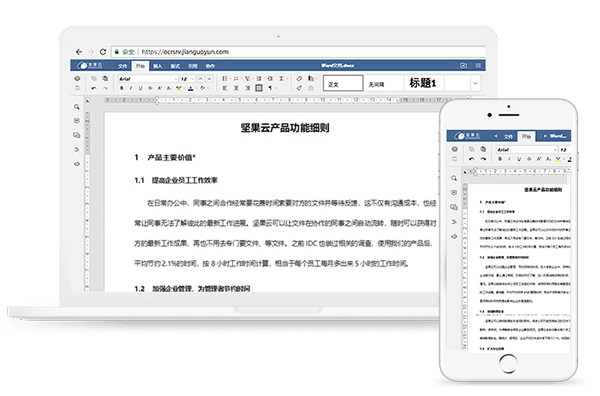Click the undo arrow on the phone toolbar
The width and height of the screenshot is (600, 396).
[472, 159]
